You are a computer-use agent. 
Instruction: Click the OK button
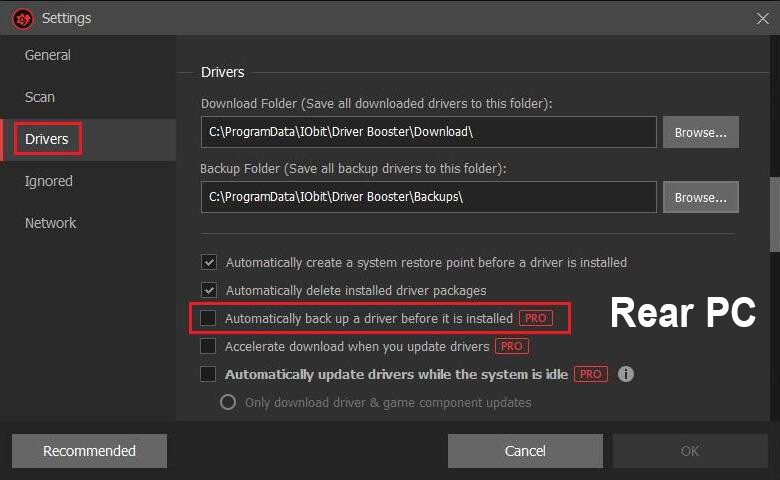[x=690, y=451]
